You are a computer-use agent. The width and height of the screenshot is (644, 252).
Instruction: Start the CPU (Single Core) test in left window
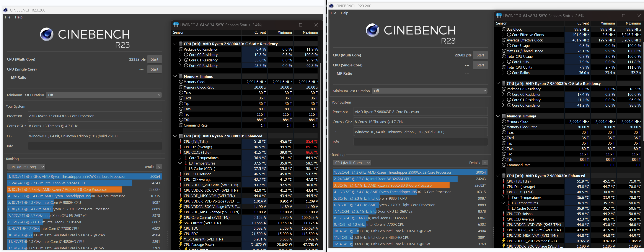155,69
